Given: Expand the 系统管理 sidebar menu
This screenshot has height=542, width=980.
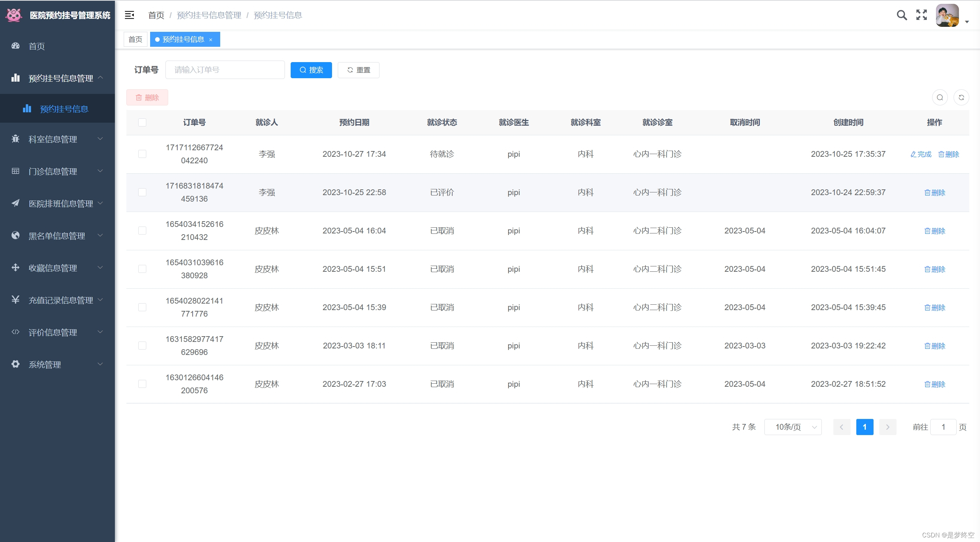Looking at the screenshot, I should pyautogui.click(x=57, y=364).
